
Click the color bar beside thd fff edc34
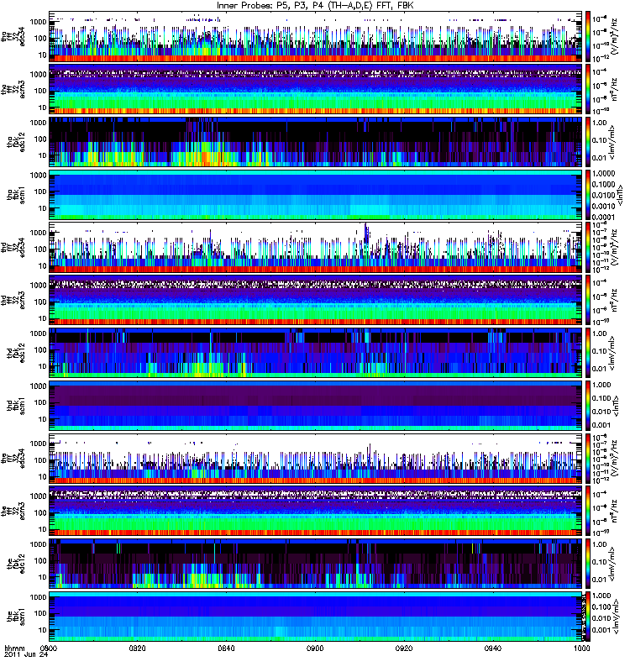pyautogui.click(x=588, y=248)
